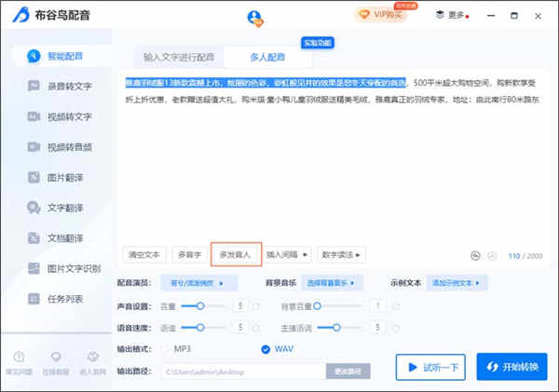559x392 pixels.
Task: Click the 布谷鸟配音 bird logo
Action: (x=20, y=15)
